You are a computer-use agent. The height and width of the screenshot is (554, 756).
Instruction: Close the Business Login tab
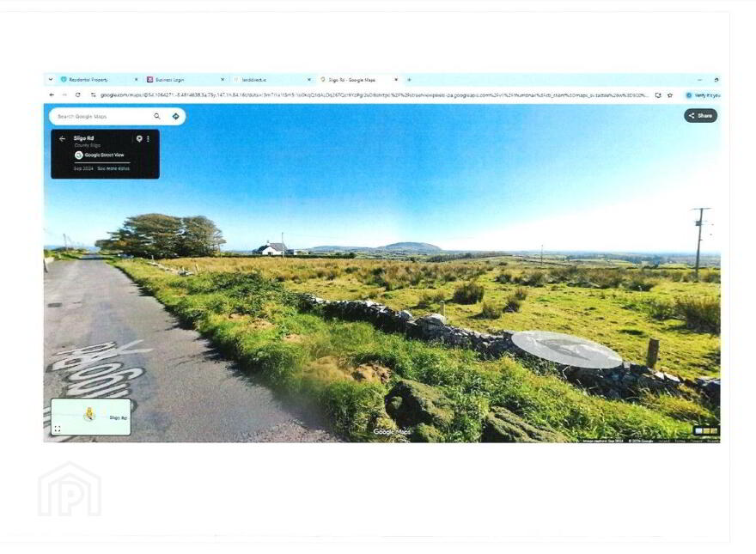223,80
